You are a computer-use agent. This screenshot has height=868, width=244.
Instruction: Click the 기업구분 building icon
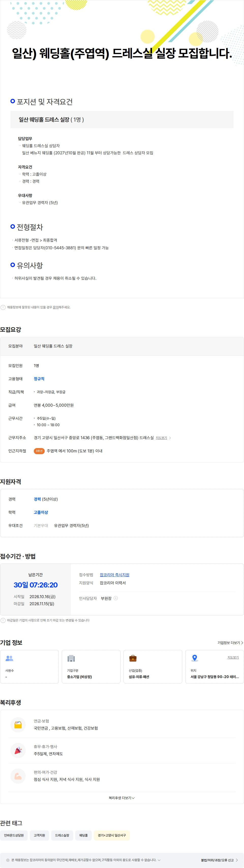pyautogui.click(x=71, y=658)
